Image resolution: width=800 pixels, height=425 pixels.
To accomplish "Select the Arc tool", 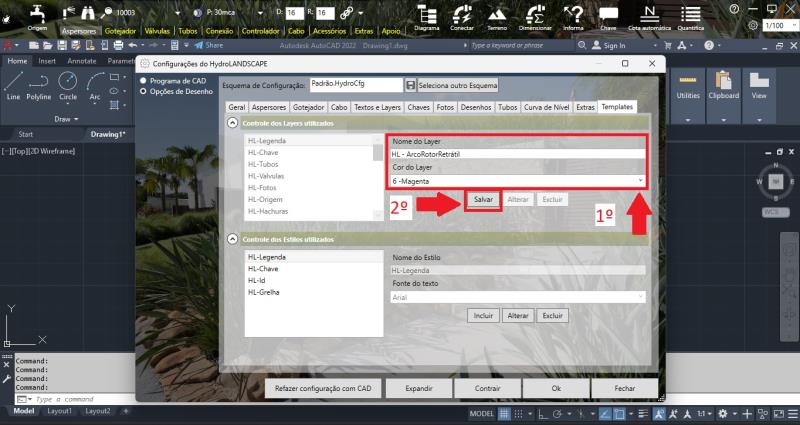I will pyautogui.click(x=95, y=86).
